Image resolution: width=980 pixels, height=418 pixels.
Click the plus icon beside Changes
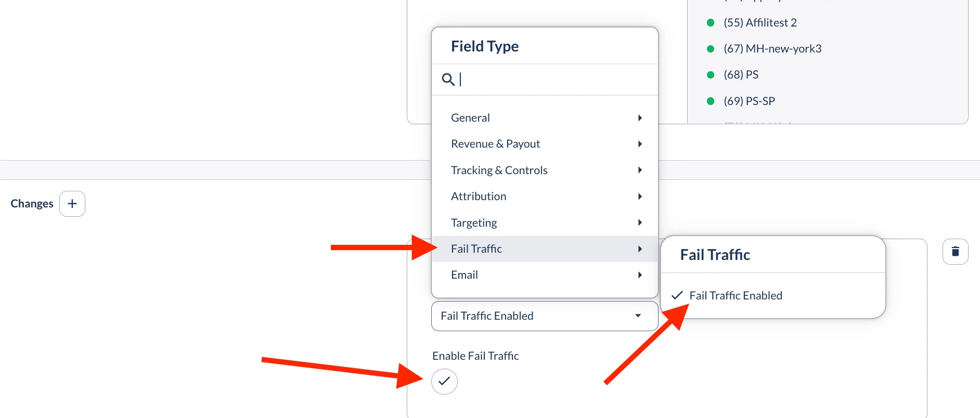click(72, 204)
